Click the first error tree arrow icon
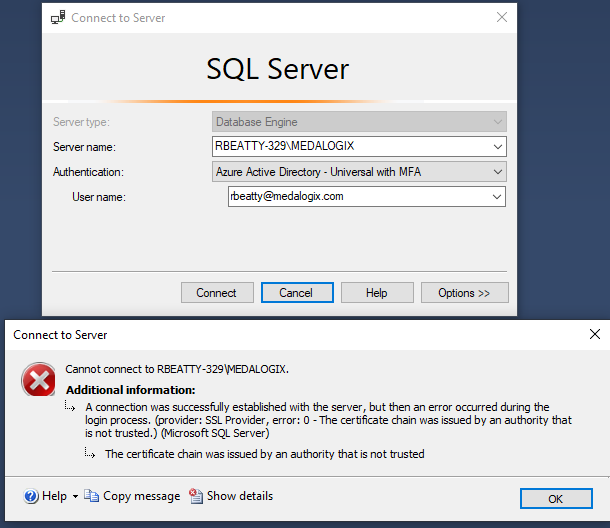 (70, 406)
